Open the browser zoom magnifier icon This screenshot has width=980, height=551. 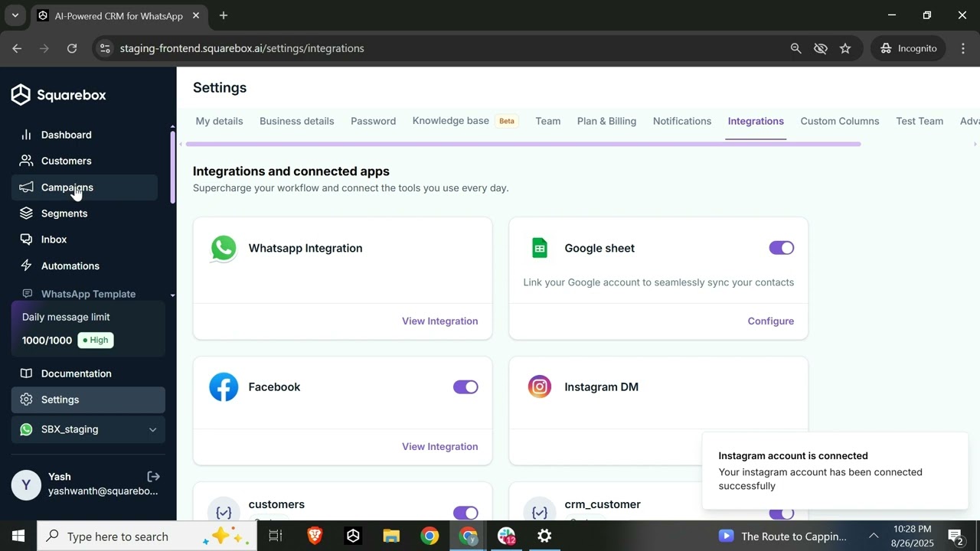point(795,48)
